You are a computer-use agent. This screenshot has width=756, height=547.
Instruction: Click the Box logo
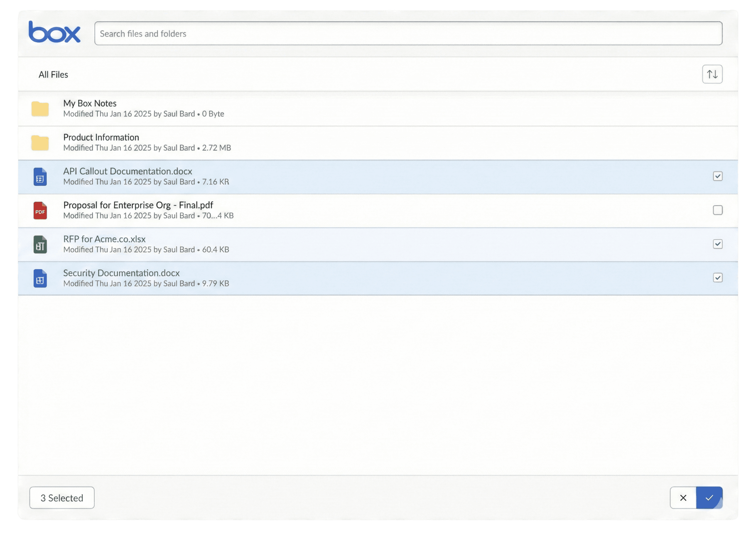click(x=54, y=32)
